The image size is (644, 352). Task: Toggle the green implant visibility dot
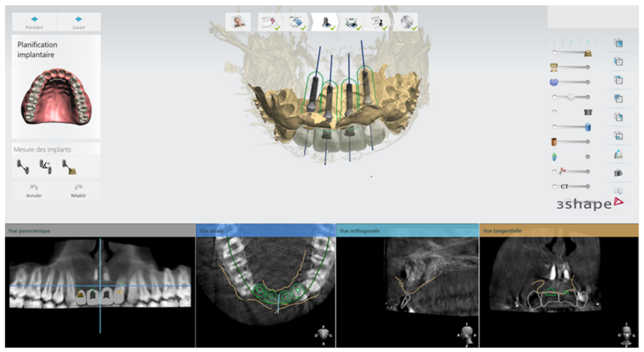click(x=587, y=157)
